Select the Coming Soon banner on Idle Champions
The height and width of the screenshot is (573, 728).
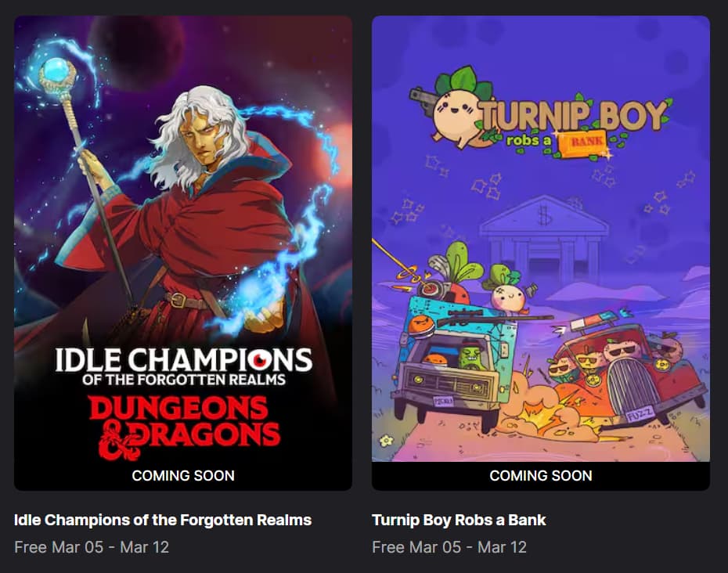[183, 475]
